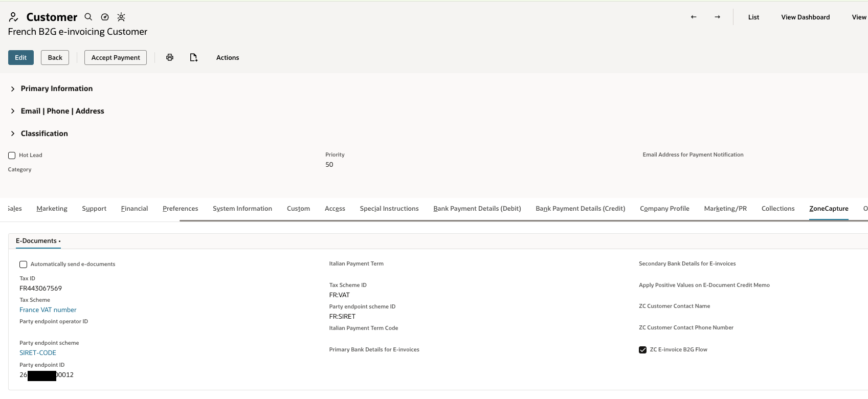
Task: Click the sun-shaped icon beside Customer
Action: coord(121,17)
